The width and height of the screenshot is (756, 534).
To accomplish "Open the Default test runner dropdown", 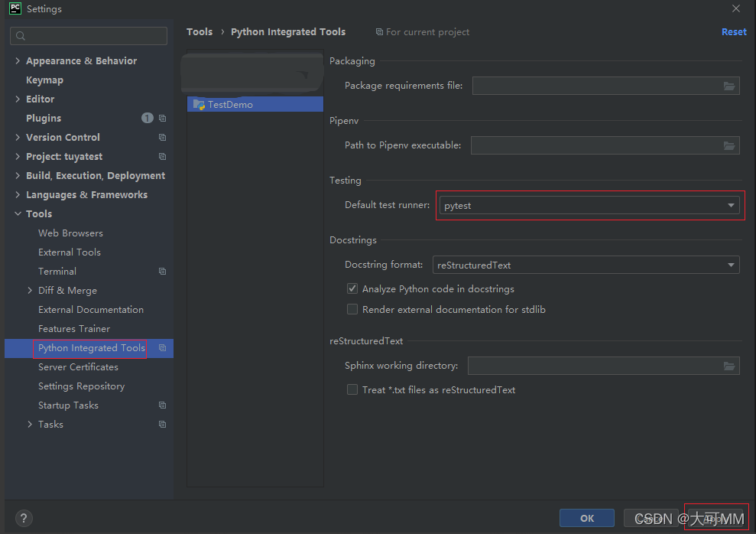I will coord(589,206).
